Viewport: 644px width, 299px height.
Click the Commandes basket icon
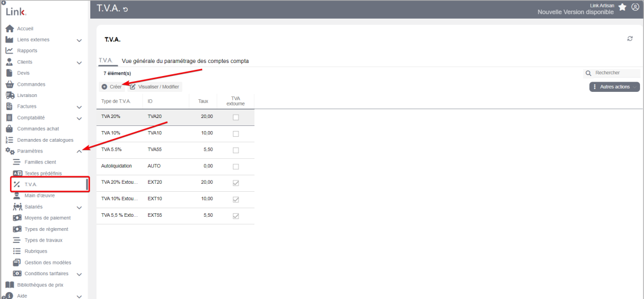(x=10, y=84)
